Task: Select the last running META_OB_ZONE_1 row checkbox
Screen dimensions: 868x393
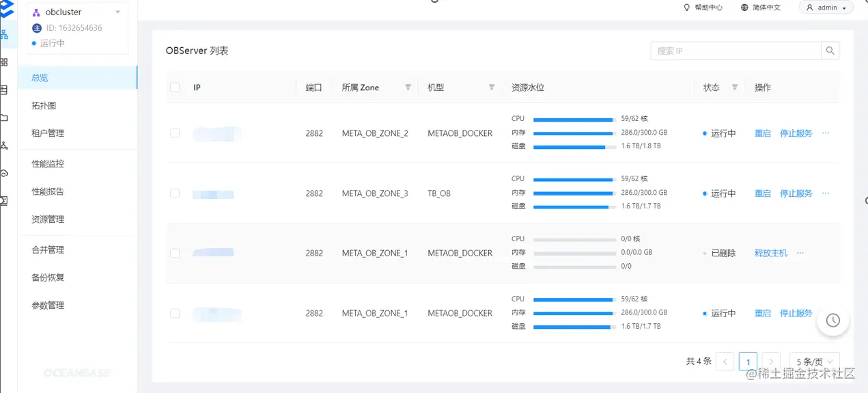Action: coord(175,313)
